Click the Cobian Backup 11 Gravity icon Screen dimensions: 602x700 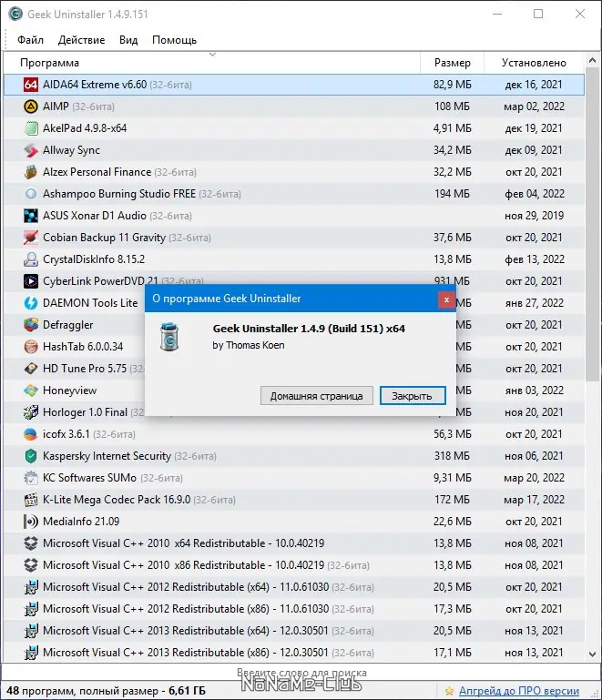click(30, 238)
